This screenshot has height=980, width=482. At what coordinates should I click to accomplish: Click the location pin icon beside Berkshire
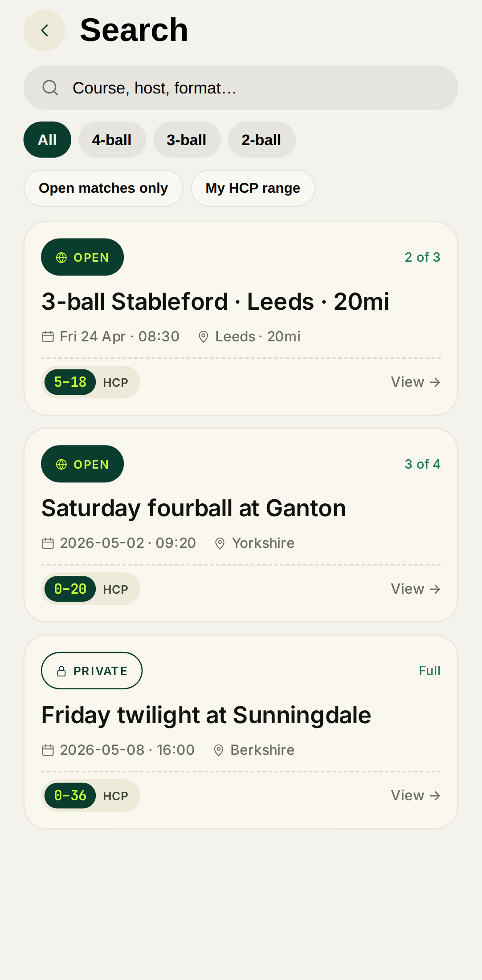coord(218,750)
